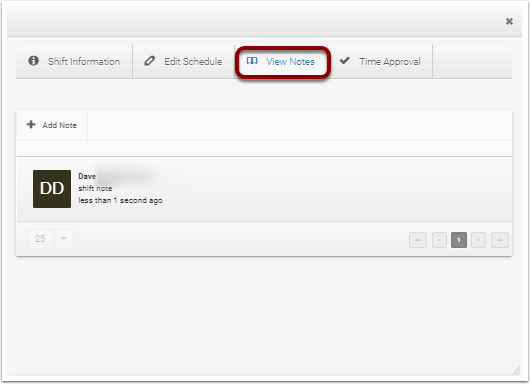
Task: Click the DD avatar thumbnail
Action: click(52, 189)
